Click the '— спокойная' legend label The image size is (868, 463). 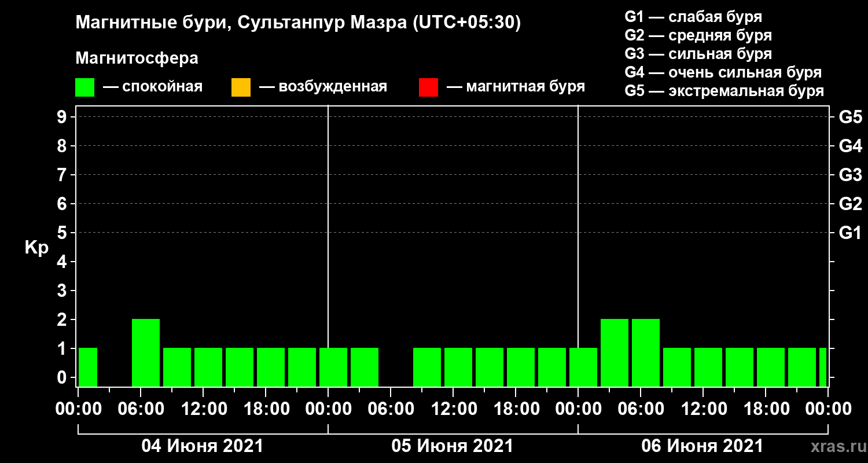coord(152,87)
